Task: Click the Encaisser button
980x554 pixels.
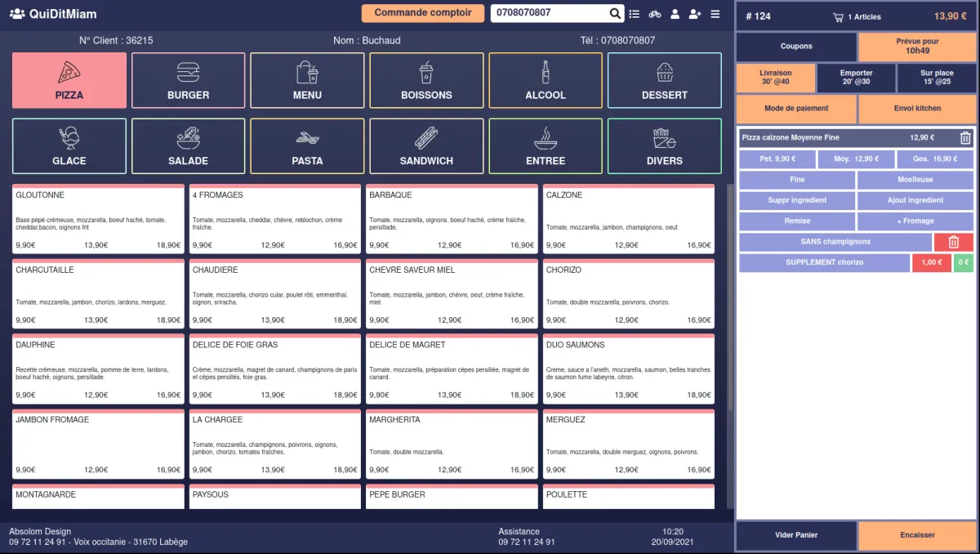Action: (x=917, y=536)
